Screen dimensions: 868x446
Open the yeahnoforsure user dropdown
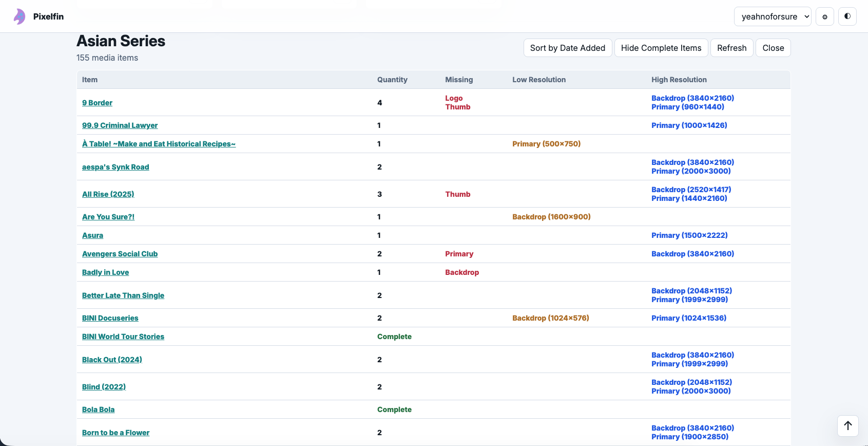pyautogui.click(x=773, y=16)
